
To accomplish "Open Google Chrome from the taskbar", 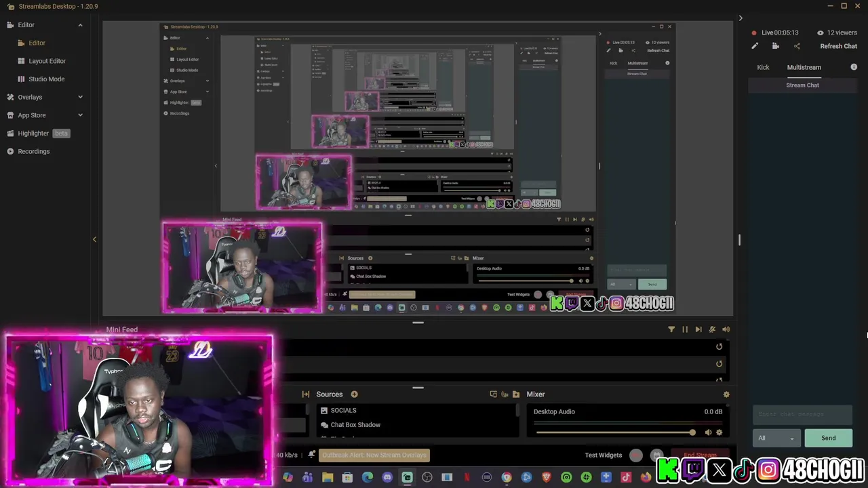I will coord(507,477).
